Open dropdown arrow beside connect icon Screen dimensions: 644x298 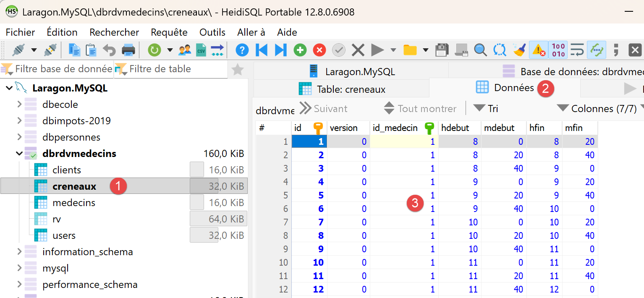pos(34,50)
